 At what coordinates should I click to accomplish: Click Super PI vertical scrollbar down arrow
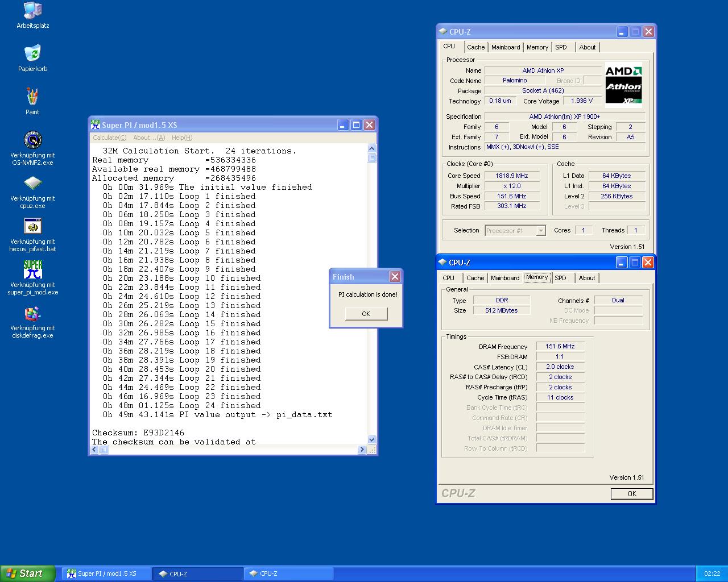point(372,439)
